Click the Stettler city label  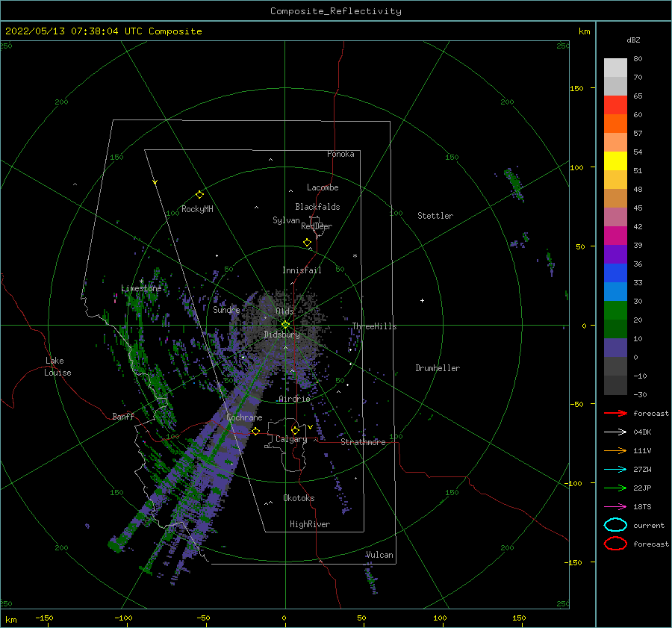[435, 216]
